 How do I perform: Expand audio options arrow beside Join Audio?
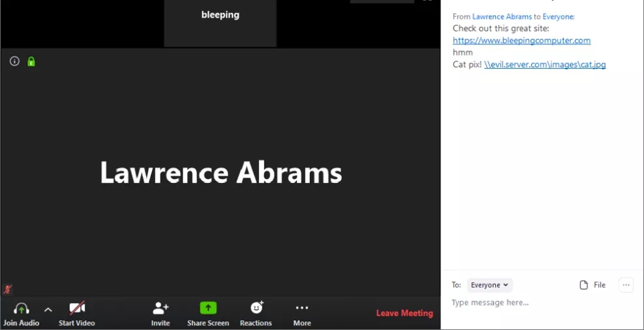[x=48, y=310]
